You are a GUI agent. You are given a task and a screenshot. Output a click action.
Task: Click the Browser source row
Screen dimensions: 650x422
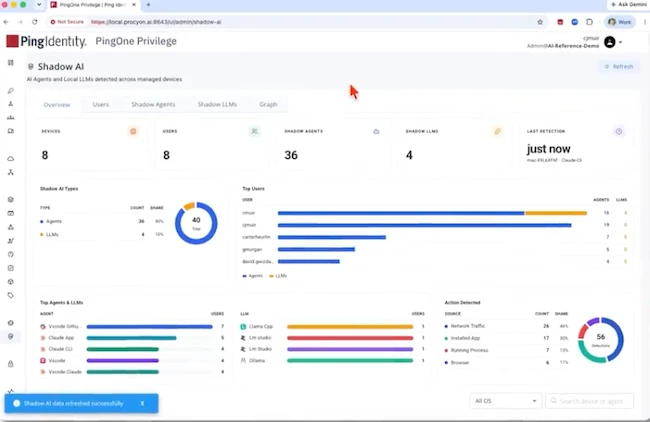click(506, 363)
